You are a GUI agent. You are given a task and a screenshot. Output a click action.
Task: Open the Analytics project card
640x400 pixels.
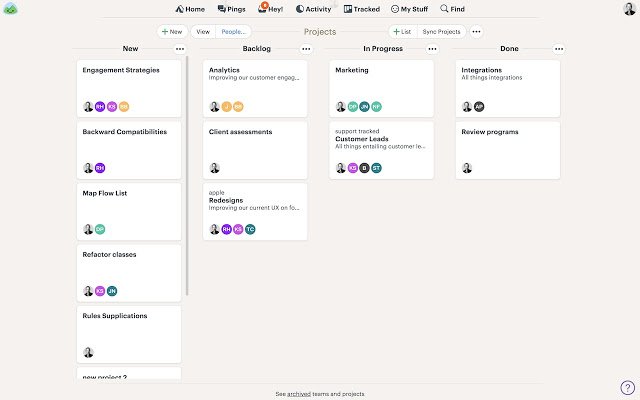tap(255, 89)
